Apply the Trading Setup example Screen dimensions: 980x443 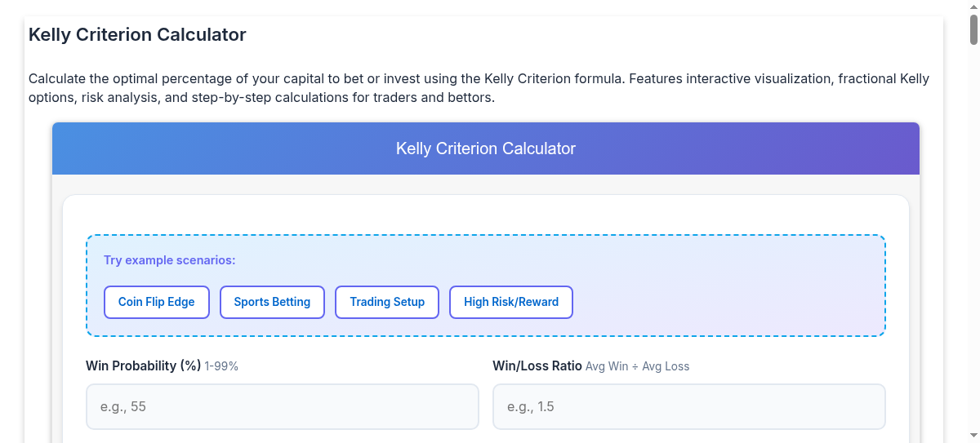pyautogui.click(x=387, y=302)
